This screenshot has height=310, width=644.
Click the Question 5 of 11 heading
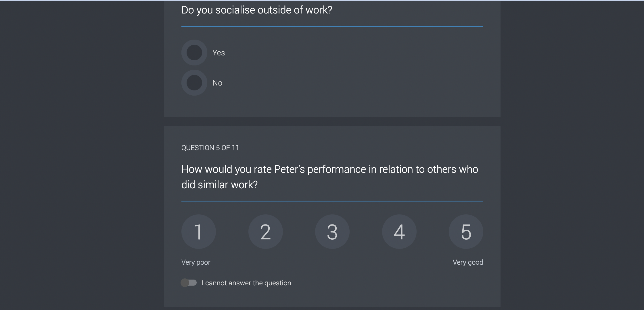pyautogui.click(x=210, y=148)
